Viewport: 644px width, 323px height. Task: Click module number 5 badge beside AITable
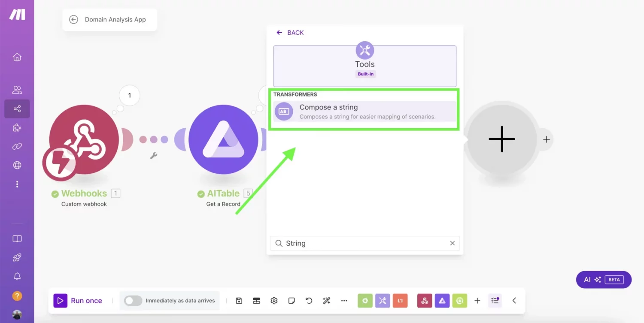pos(248,193)
